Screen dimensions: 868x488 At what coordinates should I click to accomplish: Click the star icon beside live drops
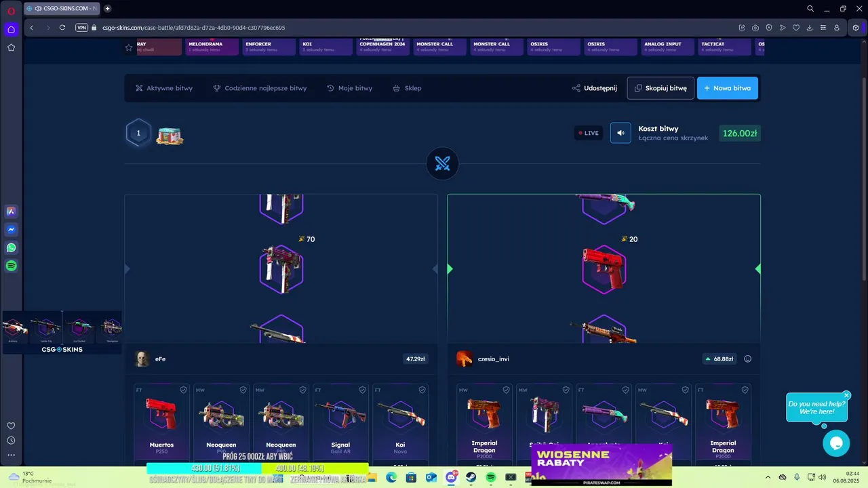tap(129, 47)
